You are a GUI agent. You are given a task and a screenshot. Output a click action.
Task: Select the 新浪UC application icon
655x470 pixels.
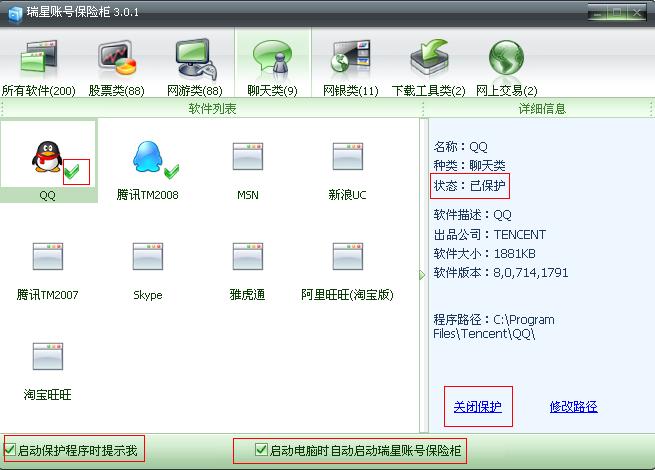click(x=348, y=156)
